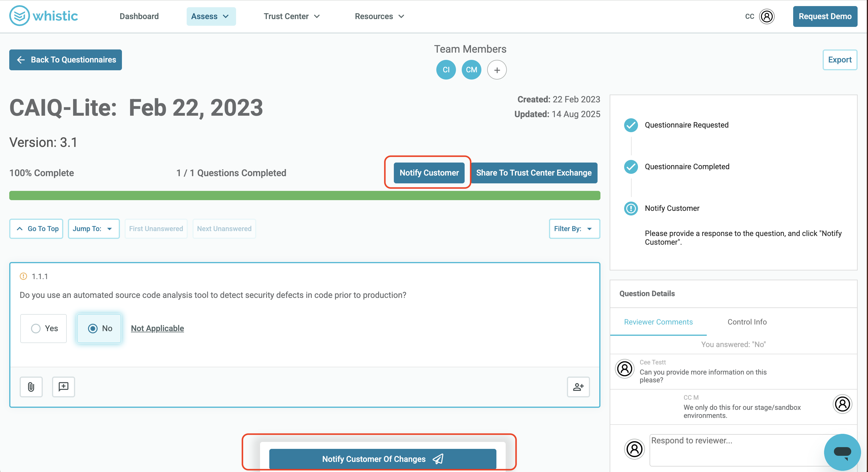The height and width of the screenshot is (472, 868).
Task: Open the chat support bubble
Action: tap(842, 452)
